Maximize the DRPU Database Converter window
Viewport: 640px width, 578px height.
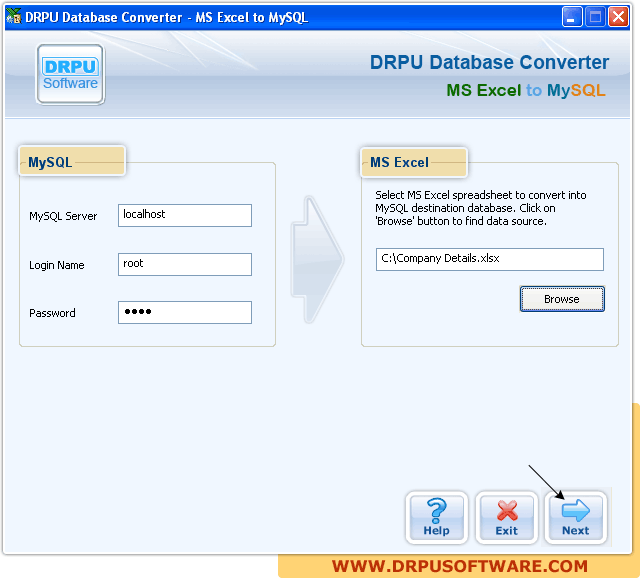pos(595,17)
